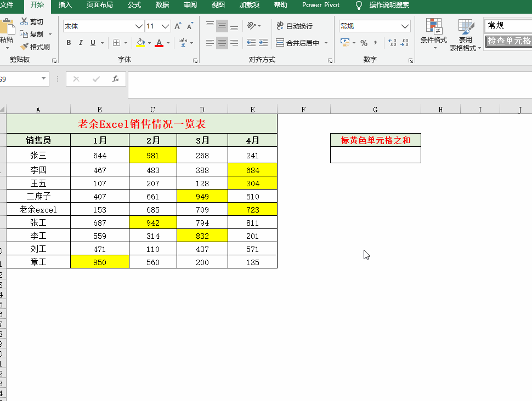Viewport: 532px width, 401px height.
Task: Open the 审阅 (Review) tab
Action: click(190, 5)
